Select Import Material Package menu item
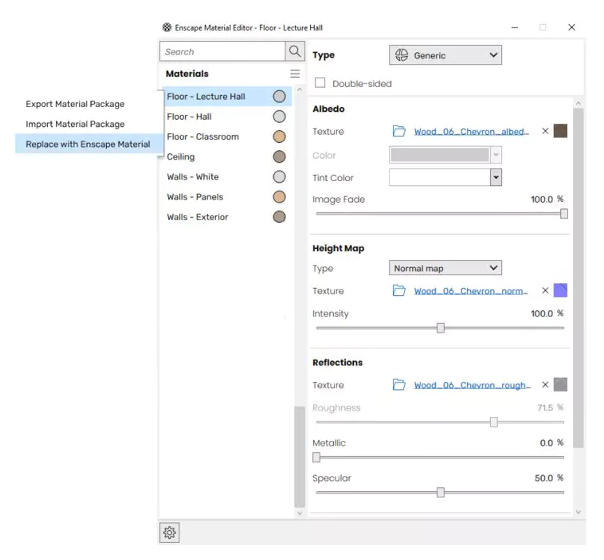Viewport: 604px width, 560px height. click(75, 124)
